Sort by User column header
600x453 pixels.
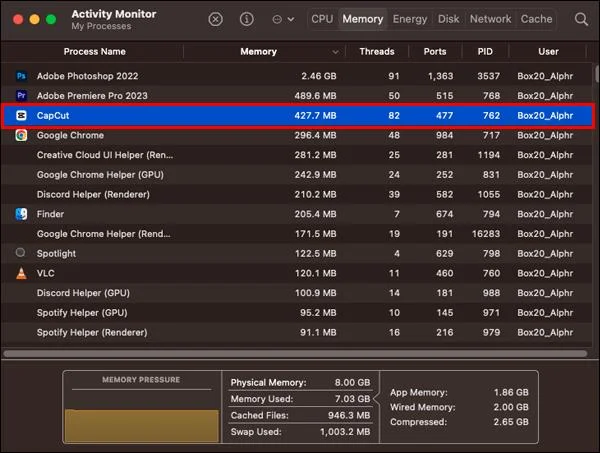(x=548, y=51)
